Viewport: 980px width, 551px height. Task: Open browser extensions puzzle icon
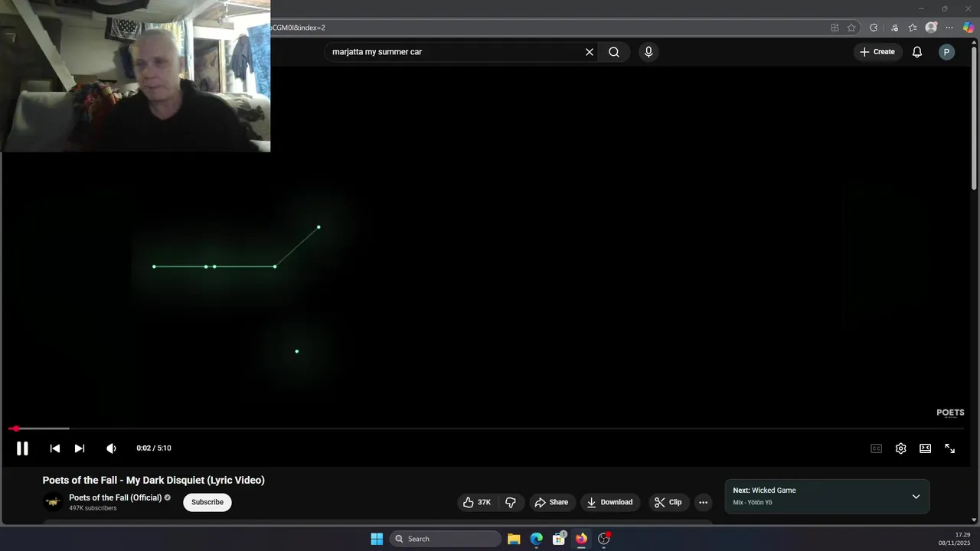click(874, 28)
